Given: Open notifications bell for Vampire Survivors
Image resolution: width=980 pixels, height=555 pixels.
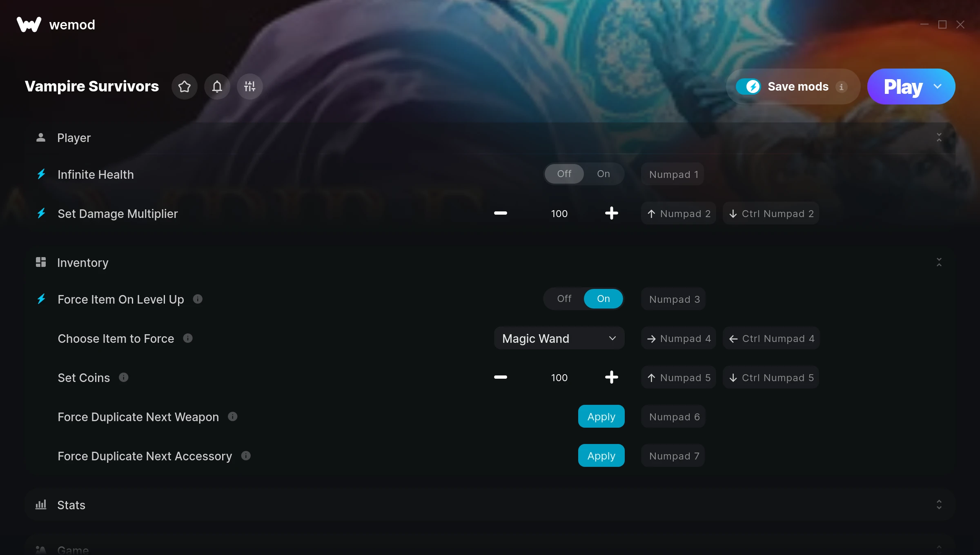Looking at the screenshot, I should (x=217, y=87).
